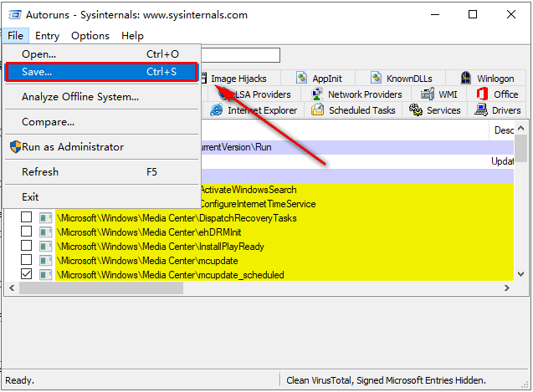Select Analyze Offline System...
This screenshot has width=533, height=392.
pyautogui.click(x=101, y=97)
